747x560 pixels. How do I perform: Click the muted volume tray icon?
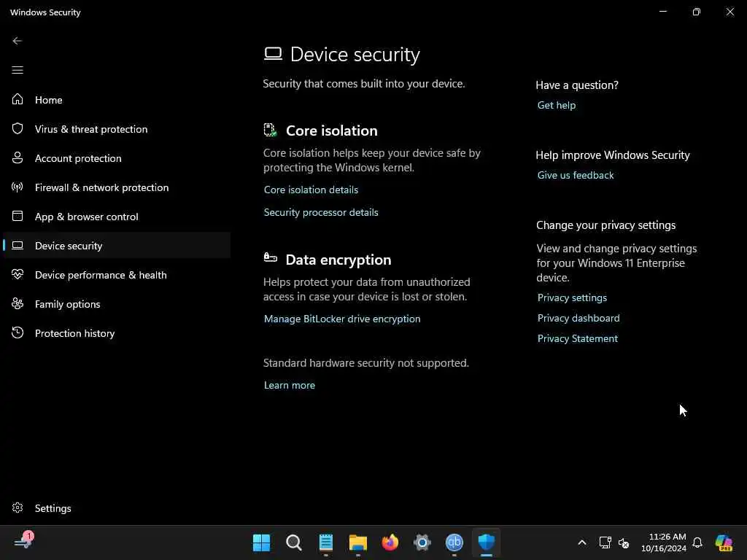pos(624,542)
